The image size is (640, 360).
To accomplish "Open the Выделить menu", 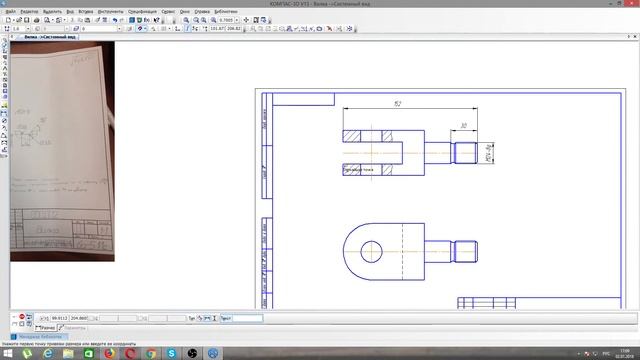I will 52,12.
